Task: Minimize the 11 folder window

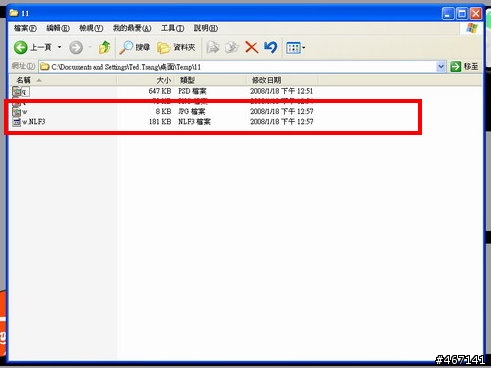Action: tap(448, 14)
